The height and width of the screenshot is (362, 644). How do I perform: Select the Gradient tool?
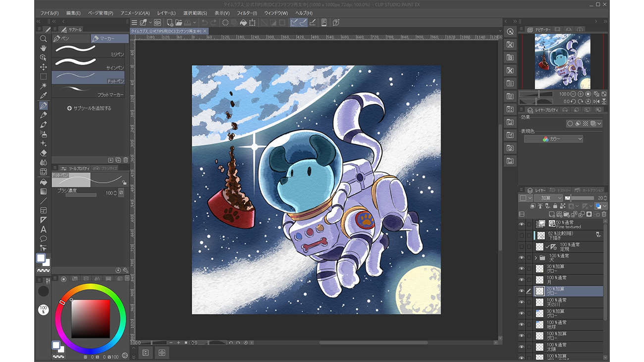(x=44, y=191)
